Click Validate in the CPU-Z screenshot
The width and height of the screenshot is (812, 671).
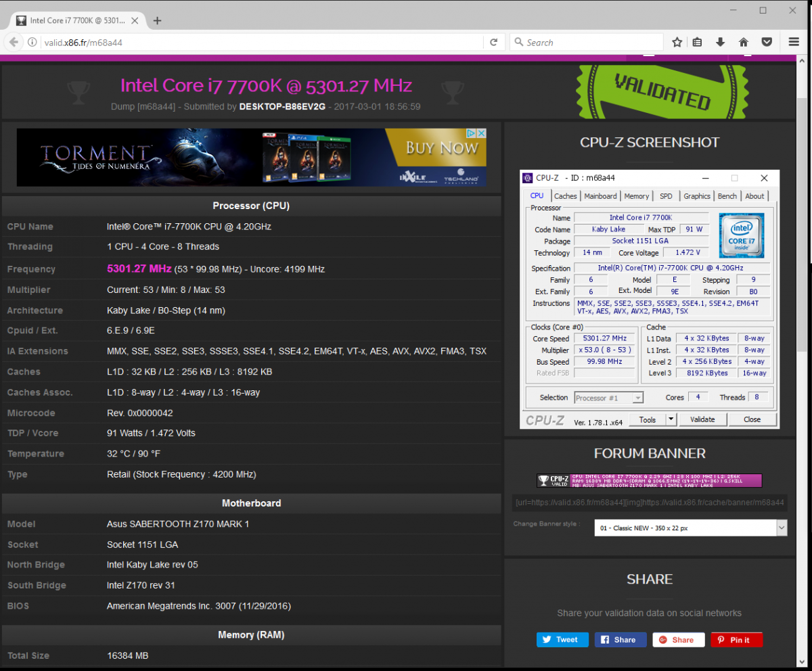point(702,419)
